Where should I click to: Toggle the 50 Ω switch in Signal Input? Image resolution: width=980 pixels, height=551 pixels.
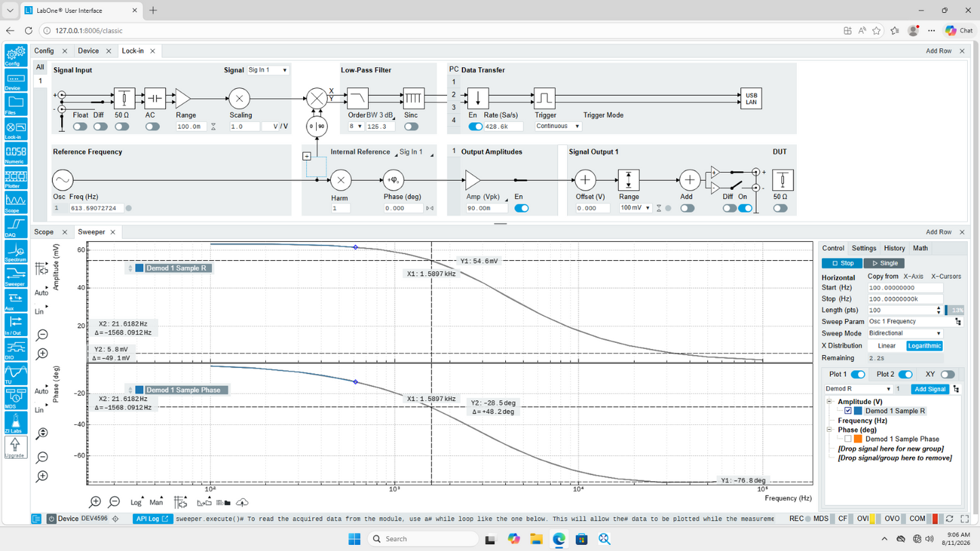122,127
